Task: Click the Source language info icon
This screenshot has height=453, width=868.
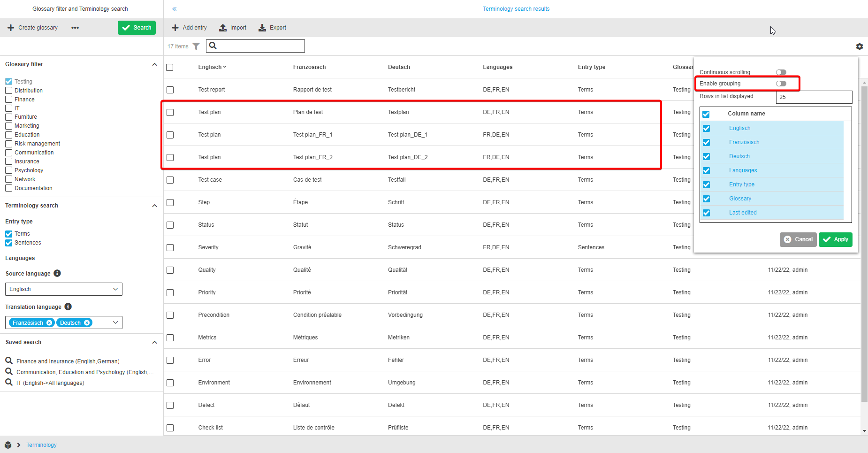Action: click(57, 273)
